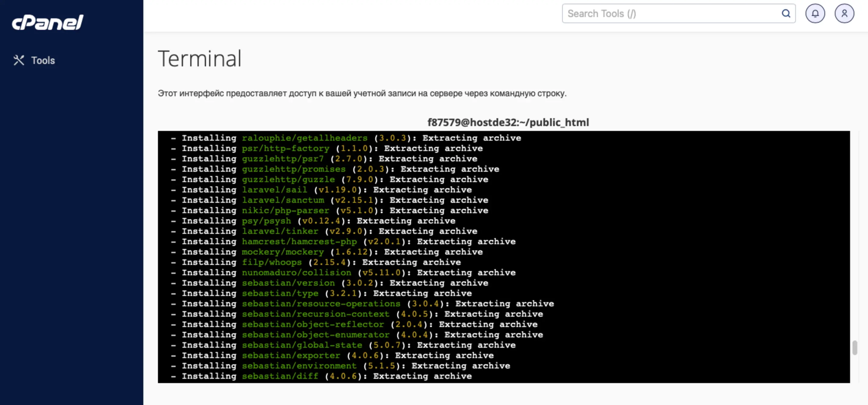868x405 pixels.
Task: Click the sebastian/diff line
Action: (x=321, y=376)
